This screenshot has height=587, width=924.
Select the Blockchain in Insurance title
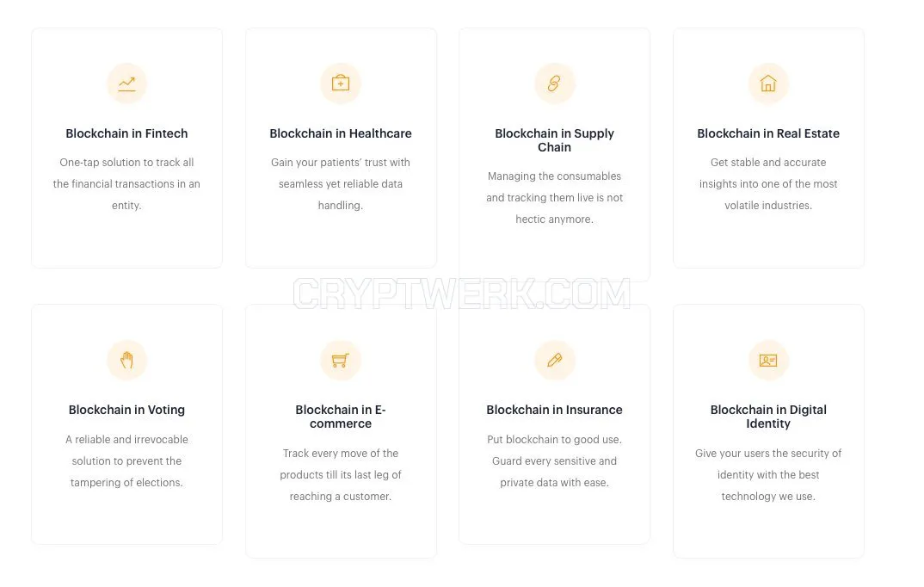555,410
